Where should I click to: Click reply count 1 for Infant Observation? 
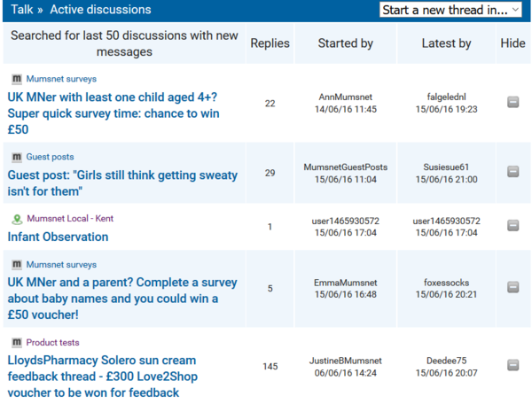coord(270,227)
